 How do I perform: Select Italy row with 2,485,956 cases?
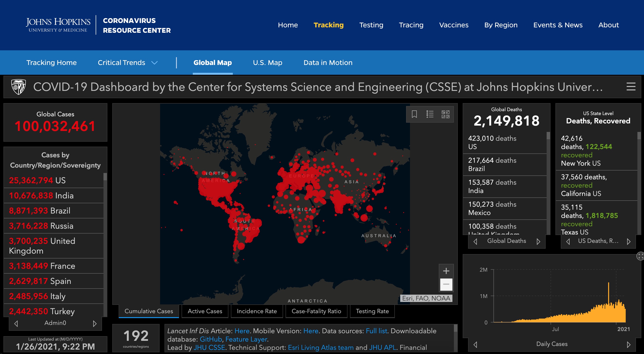pos(54,296)
